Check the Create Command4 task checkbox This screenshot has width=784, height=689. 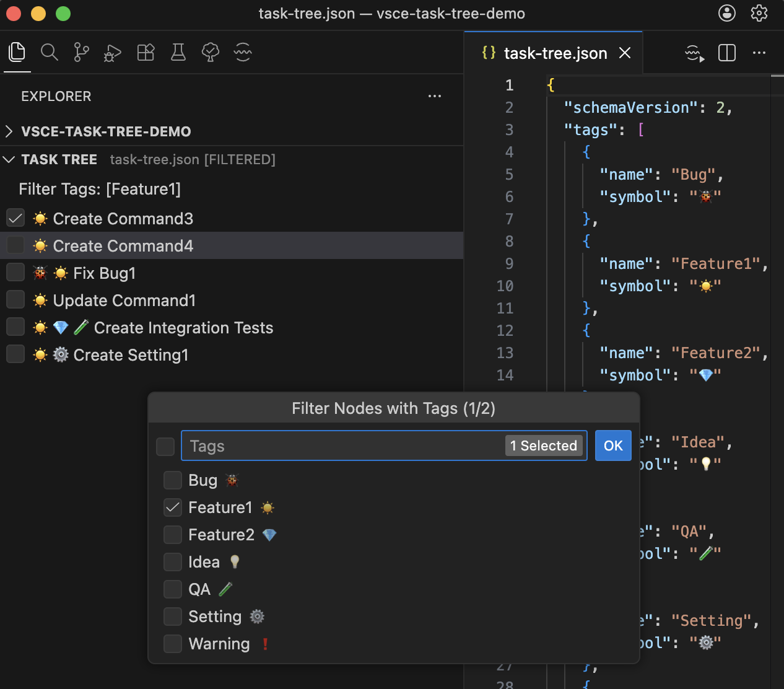pyautogui.click(x=15, y=245)
